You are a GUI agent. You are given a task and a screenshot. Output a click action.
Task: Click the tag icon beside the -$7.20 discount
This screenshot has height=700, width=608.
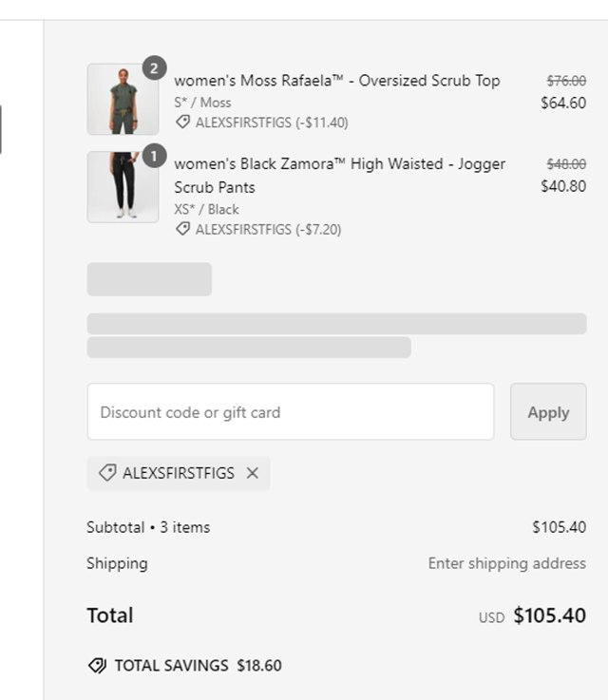tap(182, 229)
